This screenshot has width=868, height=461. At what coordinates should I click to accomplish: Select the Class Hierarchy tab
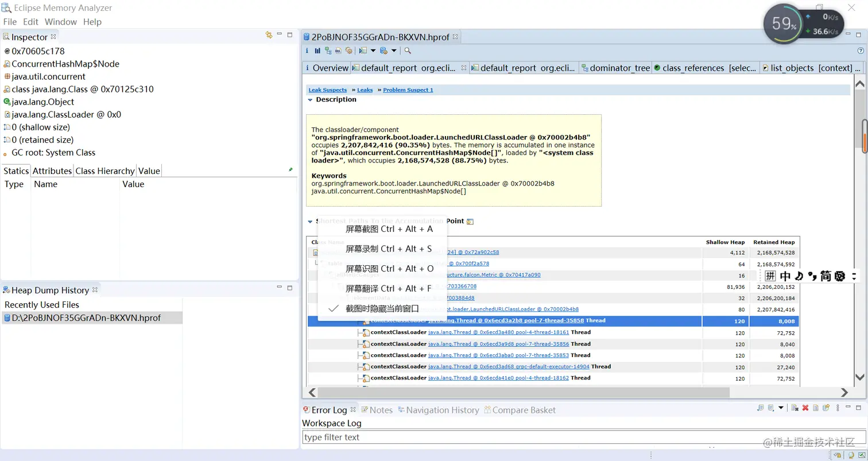[x=105, y=171]
